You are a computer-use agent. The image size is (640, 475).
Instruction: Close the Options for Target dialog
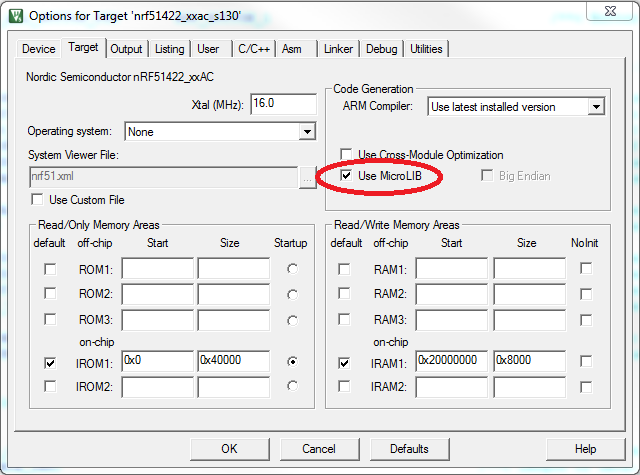point(610,11)
